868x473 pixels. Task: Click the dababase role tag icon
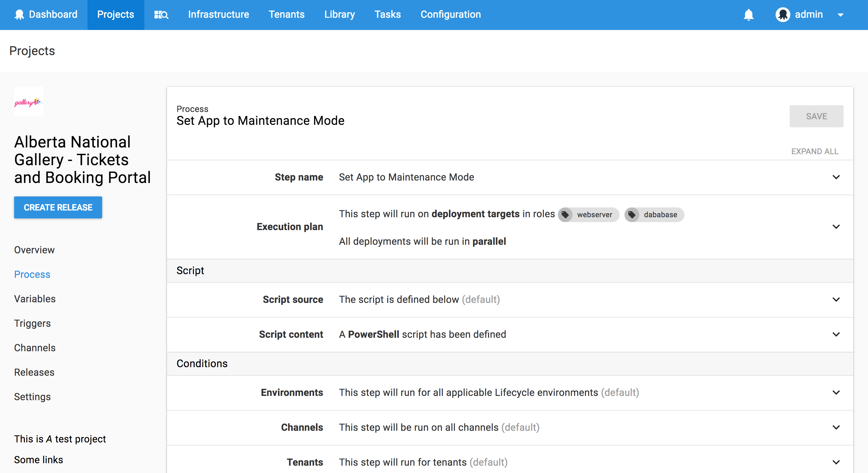tap(632, 214)
